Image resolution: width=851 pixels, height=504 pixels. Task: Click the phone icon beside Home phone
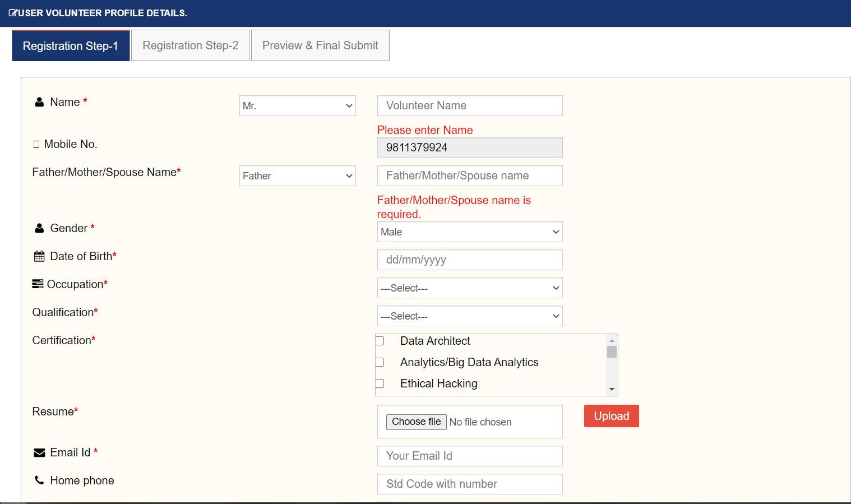39,480
